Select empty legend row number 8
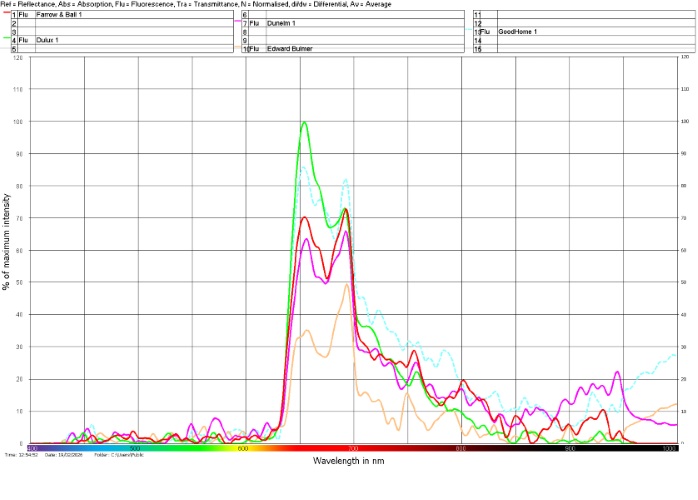This screenshot has width=698, height=500. coord(353,32)
